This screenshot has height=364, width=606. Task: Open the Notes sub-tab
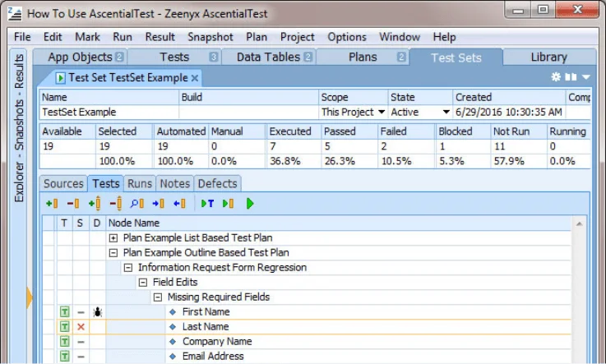pos(174,184)
